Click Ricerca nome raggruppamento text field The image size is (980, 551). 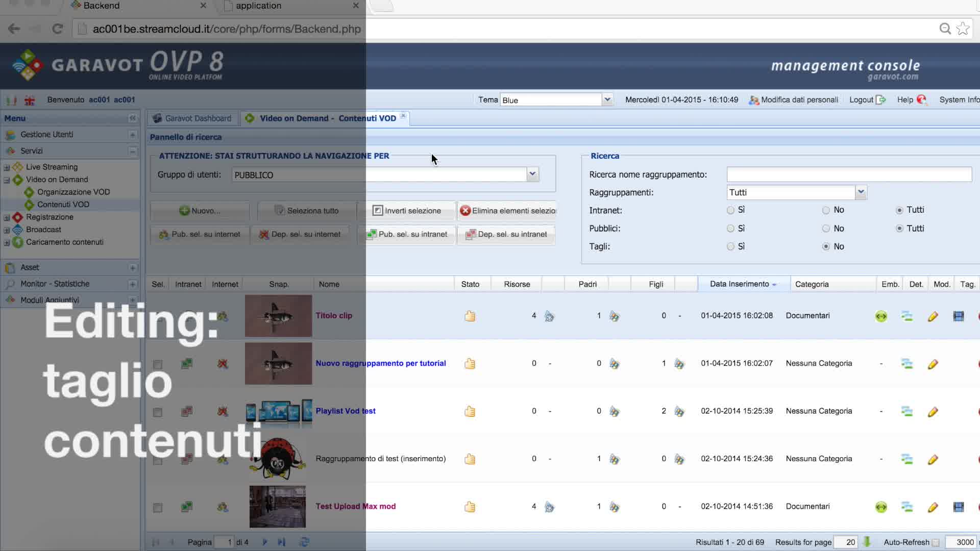(848, 174)
